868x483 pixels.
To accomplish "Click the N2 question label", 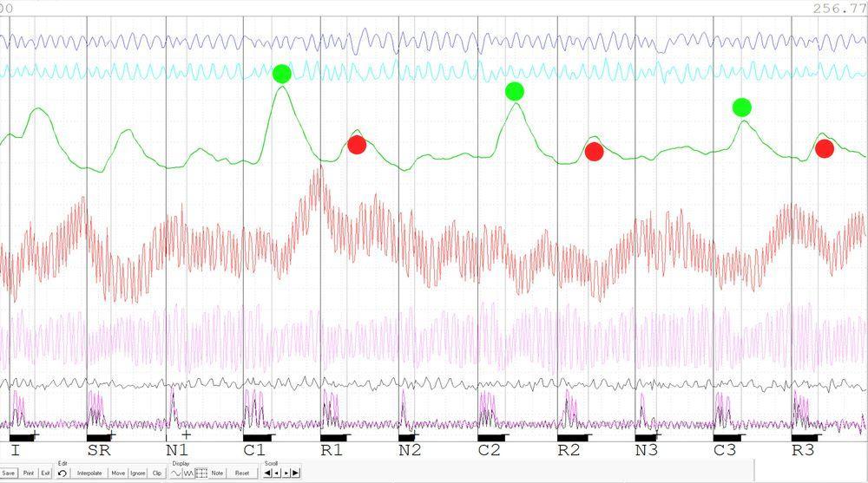I will click(411, 450).
